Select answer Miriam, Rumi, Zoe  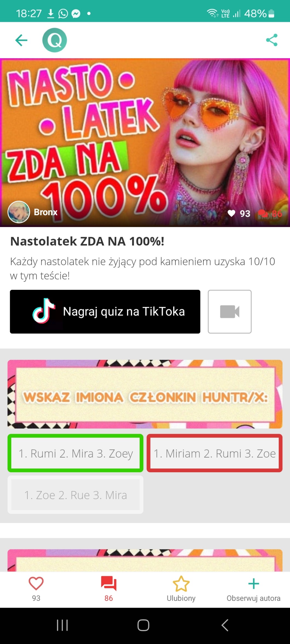coord(214,453)
